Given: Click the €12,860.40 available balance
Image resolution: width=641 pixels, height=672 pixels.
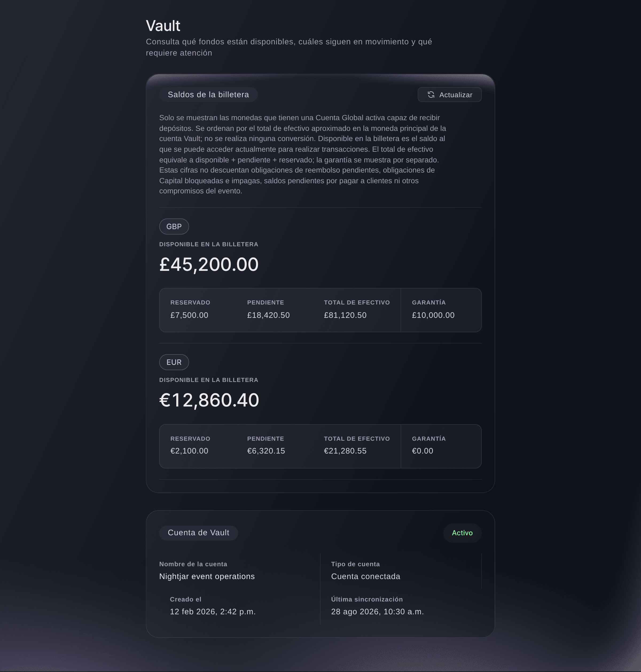Looking at the screenshot, I should 209,400.
